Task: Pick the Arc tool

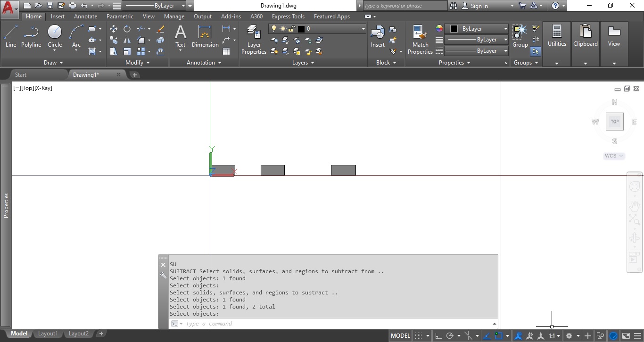Action: tap(76, 37)
